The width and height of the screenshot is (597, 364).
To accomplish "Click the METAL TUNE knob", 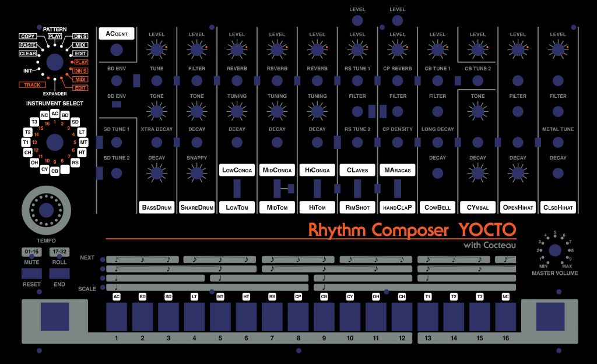I will pos(558,142).
